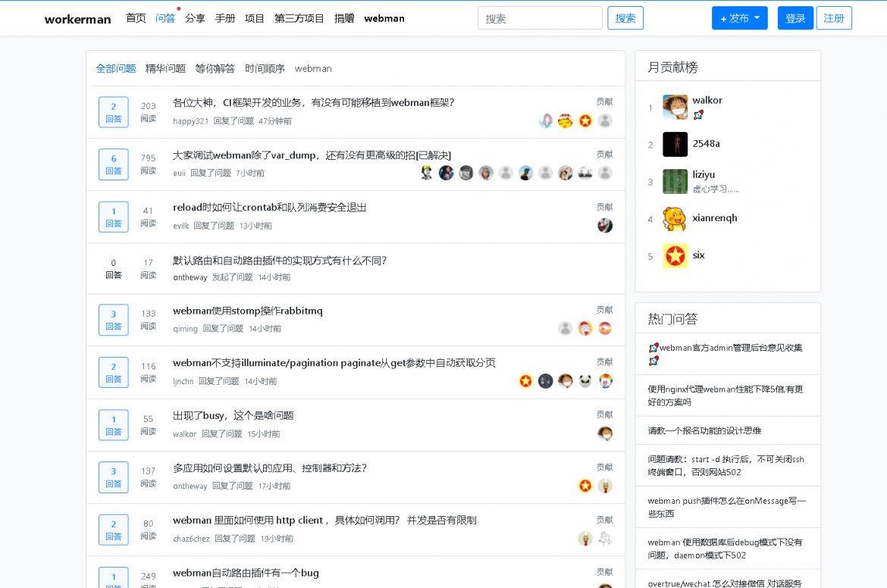Click the 1 answer box on crontab reload question

click(x=114, y=217)
